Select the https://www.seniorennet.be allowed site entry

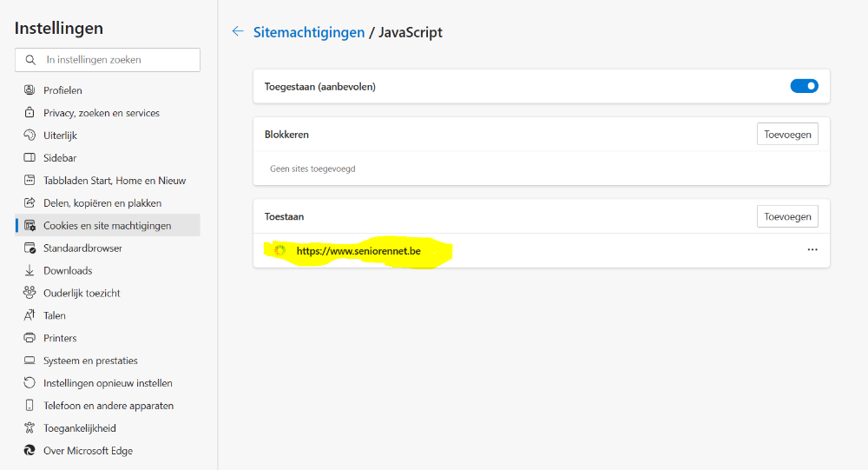358,251
